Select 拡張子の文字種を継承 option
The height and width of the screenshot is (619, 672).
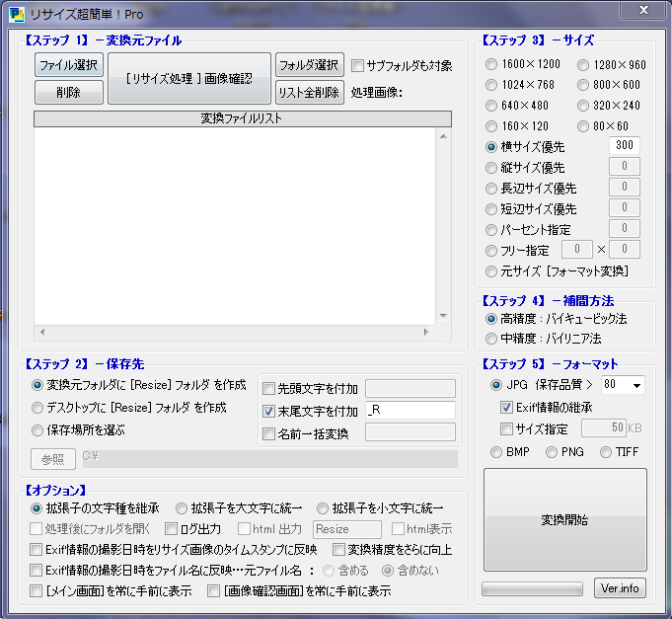37,508
